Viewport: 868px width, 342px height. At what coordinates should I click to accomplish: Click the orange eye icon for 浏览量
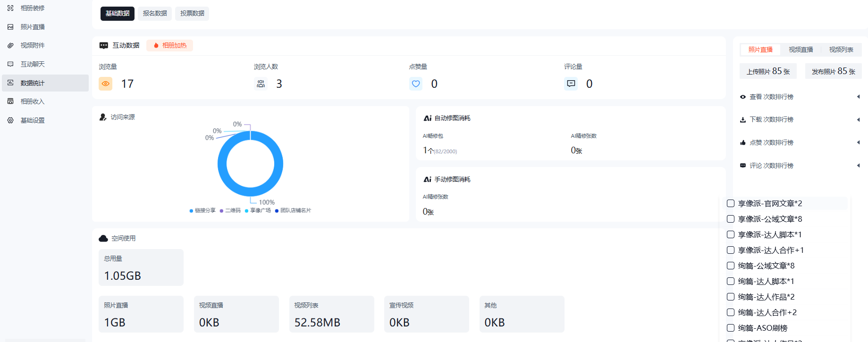105,83
